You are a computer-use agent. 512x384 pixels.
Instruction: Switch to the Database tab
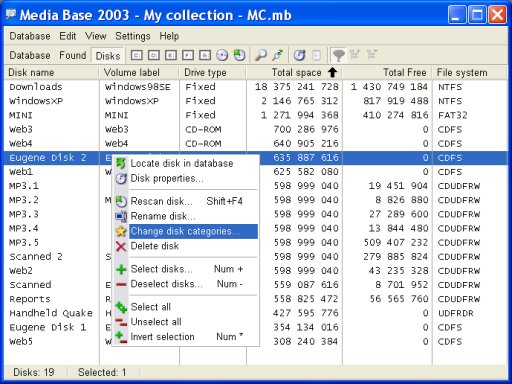[x=30, y=55]
